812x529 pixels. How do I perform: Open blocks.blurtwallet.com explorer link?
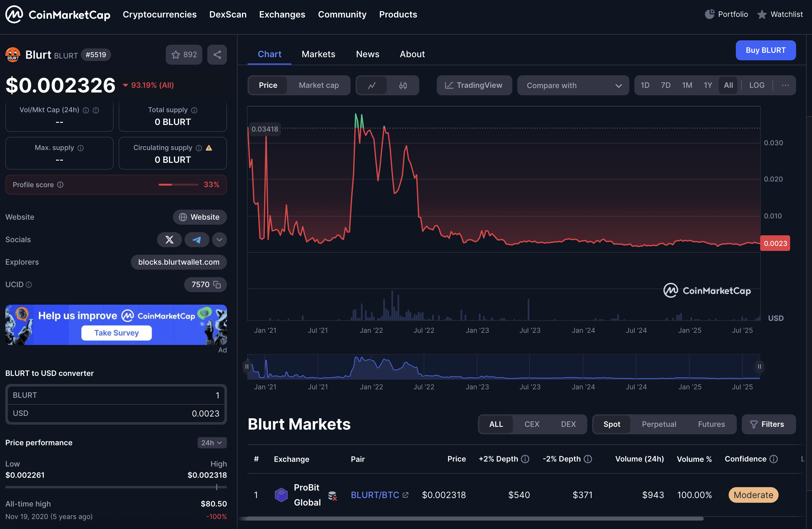179,262
